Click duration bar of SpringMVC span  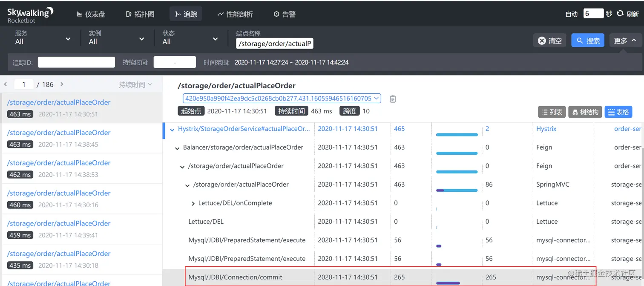(457, 190)
